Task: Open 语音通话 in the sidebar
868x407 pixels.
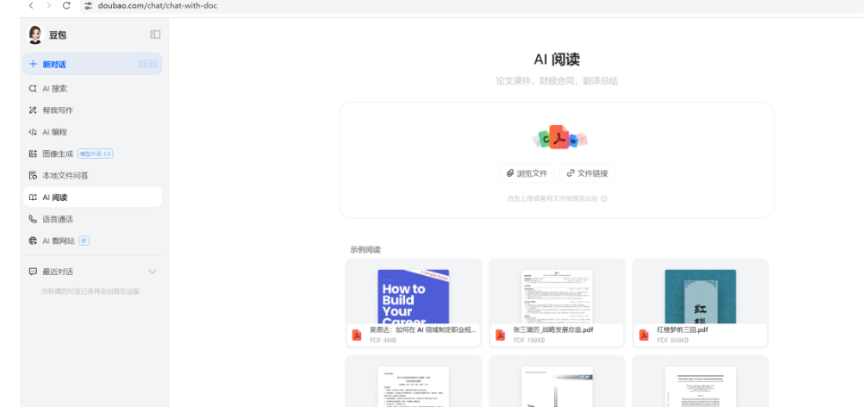Action: point(92,219)
